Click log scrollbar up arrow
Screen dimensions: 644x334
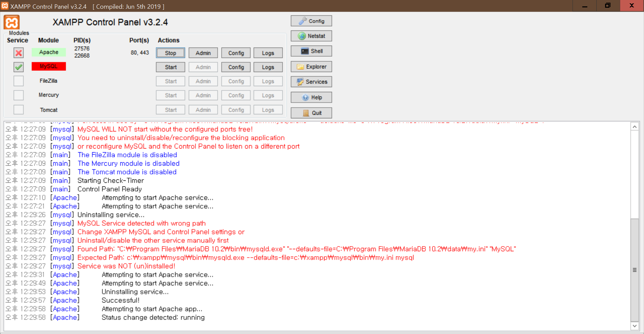[x=634, y=127]
